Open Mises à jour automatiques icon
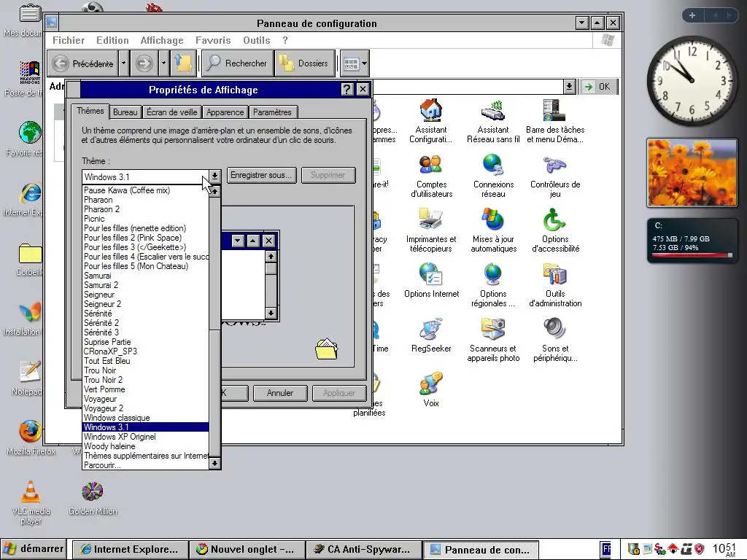This screenshot has height=560, width=747. click(x=493, y=230)
